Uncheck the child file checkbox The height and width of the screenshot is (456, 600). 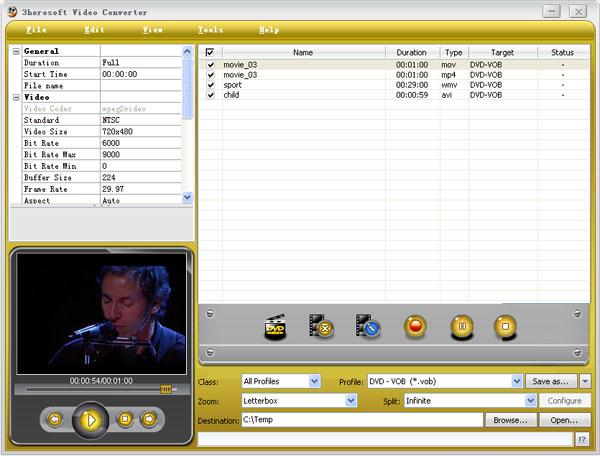[210, 95]
